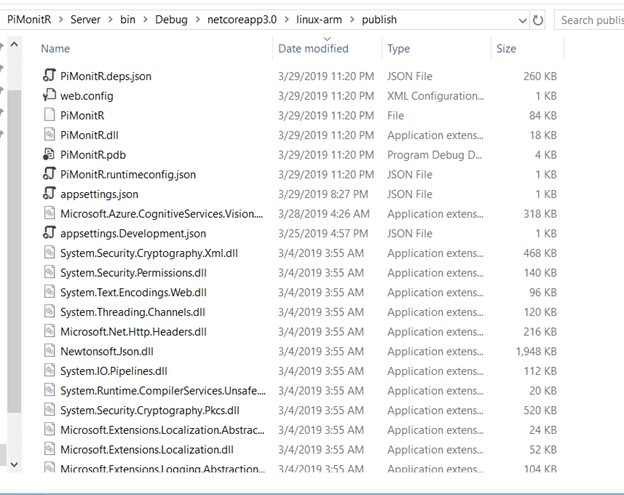Select file name appsettings.json

[99, 194]
